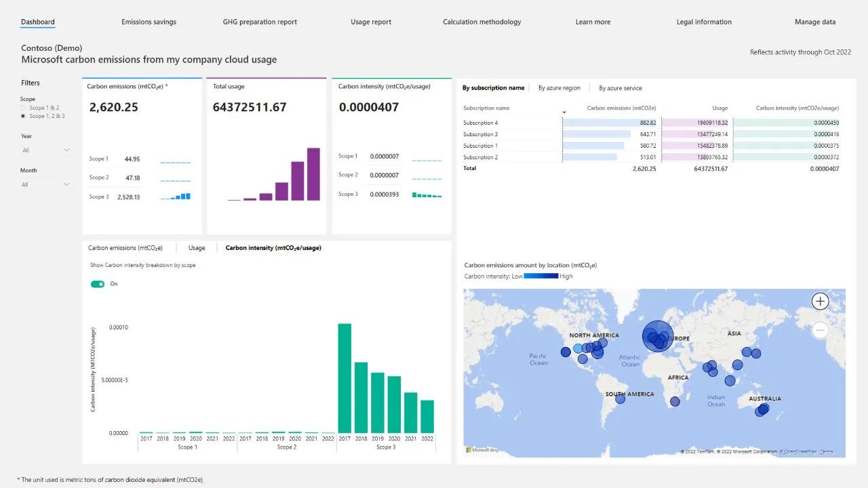Select Carbon intensity (mtCO₂e/usage) chart tab
This screenshot has width=868, height=488.
click(x=273, y=248)
